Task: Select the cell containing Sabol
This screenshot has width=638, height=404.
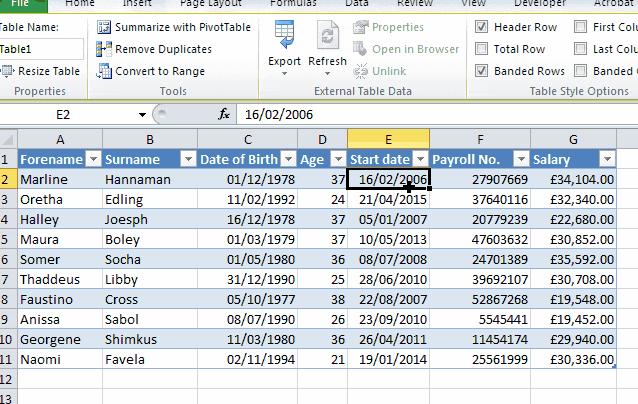Action: point(150,319)
